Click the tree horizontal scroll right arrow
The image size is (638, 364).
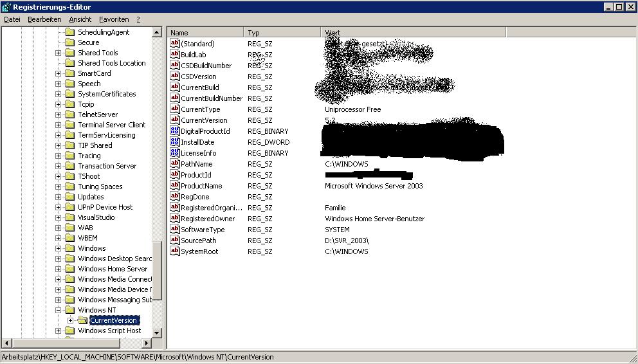click(x=147, y=343)
